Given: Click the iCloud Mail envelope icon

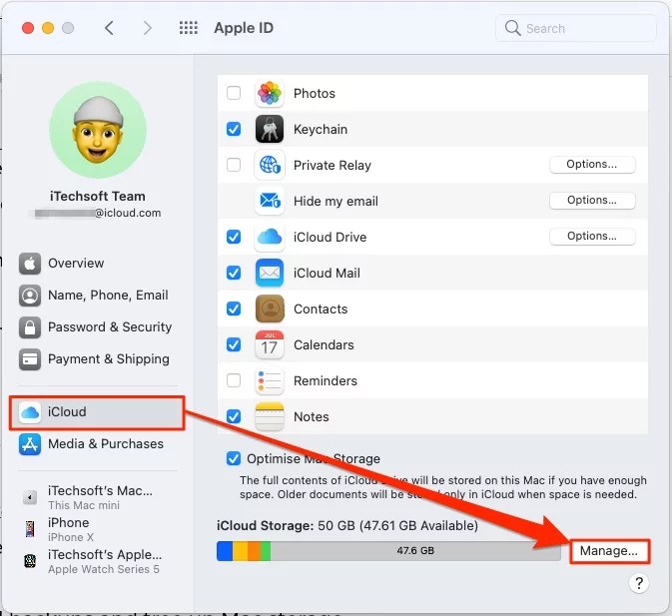Looking at the screenshot, I should click(x=270, y=273).
